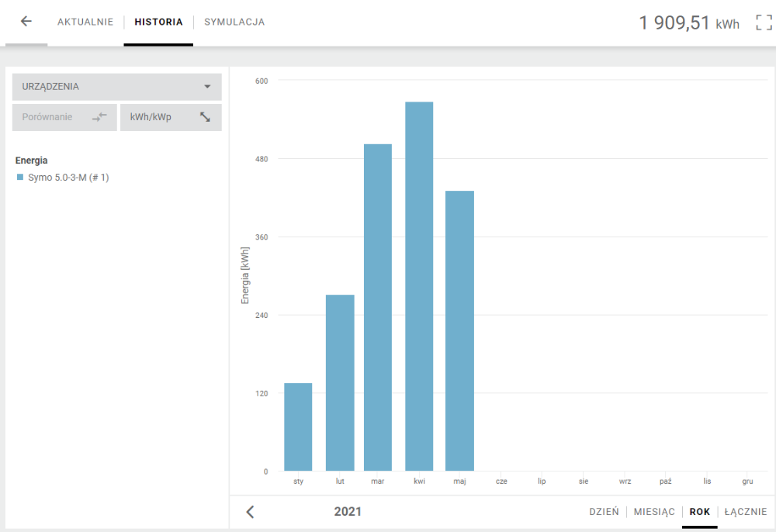Toggle the Symo 5.0-3-M legend swatch

point(20,177)
